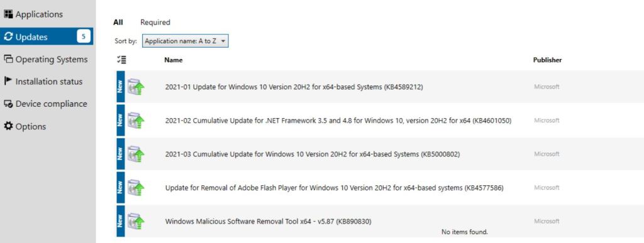
Task: Toggle multi-select mode checklist icon
Action: 121,60
